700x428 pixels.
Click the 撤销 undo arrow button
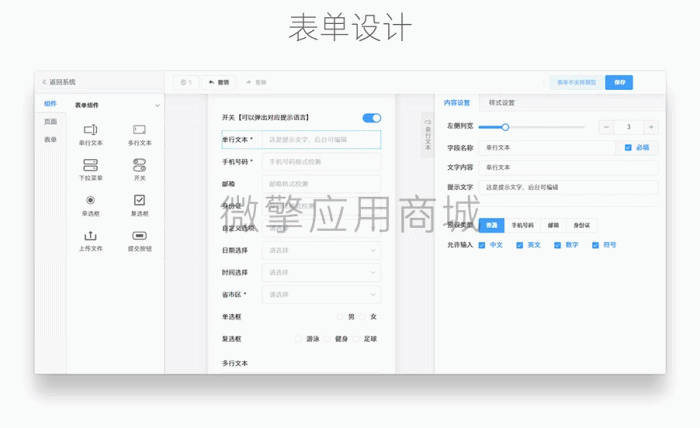(x=219, y=82)
